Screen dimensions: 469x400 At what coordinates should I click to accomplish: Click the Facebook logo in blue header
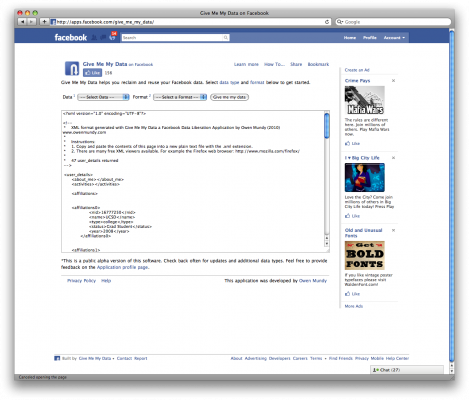tap(71, 37)
